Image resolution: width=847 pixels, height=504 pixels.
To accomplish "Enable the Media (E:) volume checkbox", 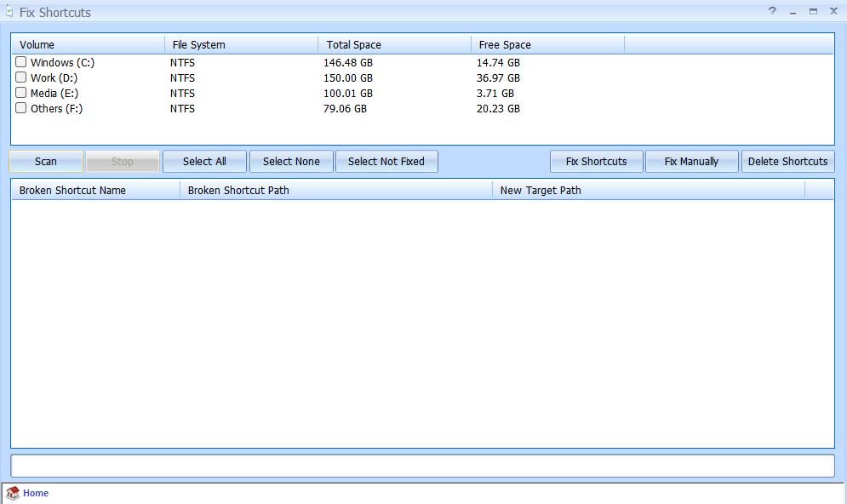I will click(x=21, y=93).
